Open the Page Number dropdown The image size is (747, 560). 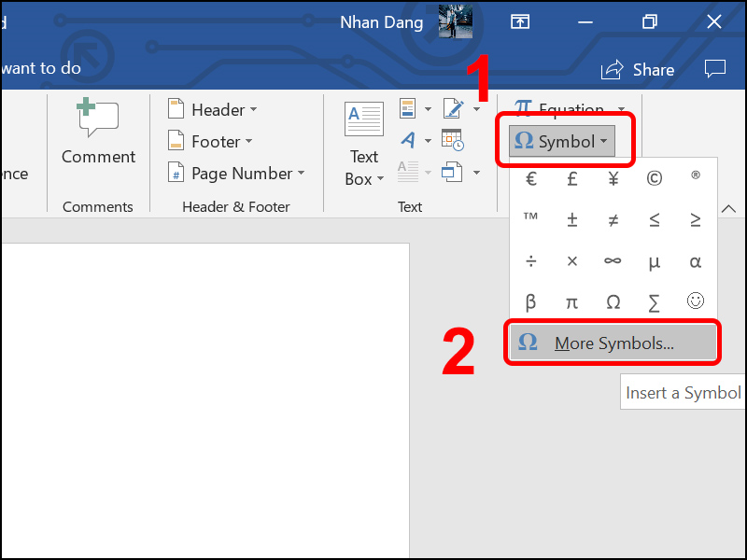(x=235, y=174)
